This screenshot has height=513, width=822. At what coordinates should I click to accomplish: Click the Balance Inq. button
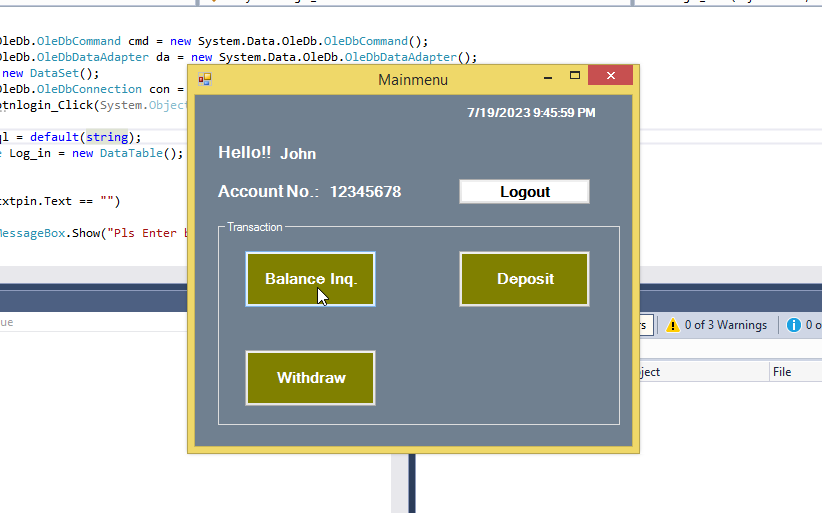click(310, 279)
